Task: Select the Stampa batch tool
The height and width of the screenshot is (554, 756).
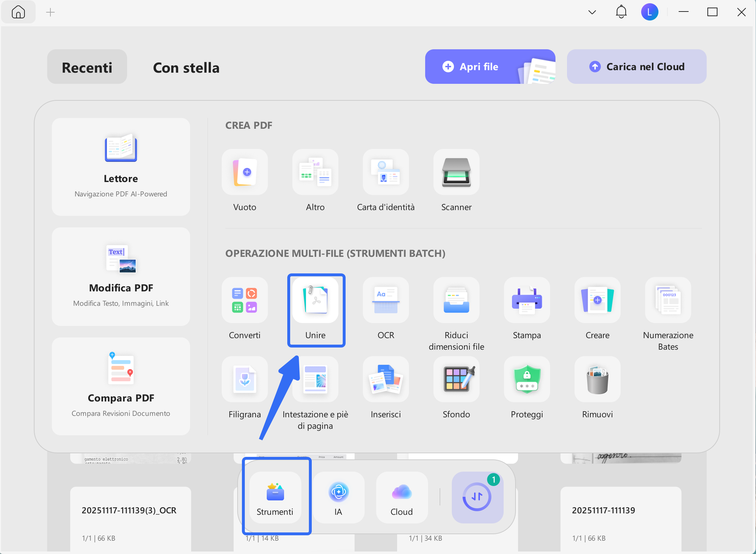Action: pos(526,300)
